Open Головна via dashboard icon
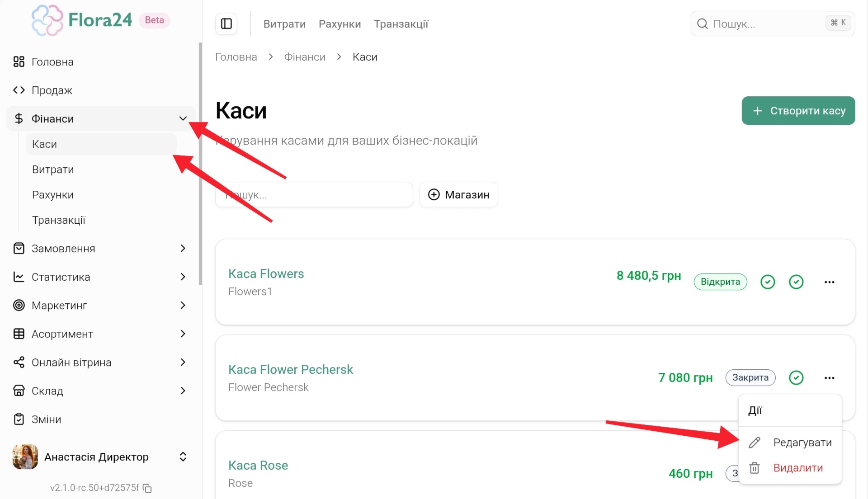 (x=19, y=62)
